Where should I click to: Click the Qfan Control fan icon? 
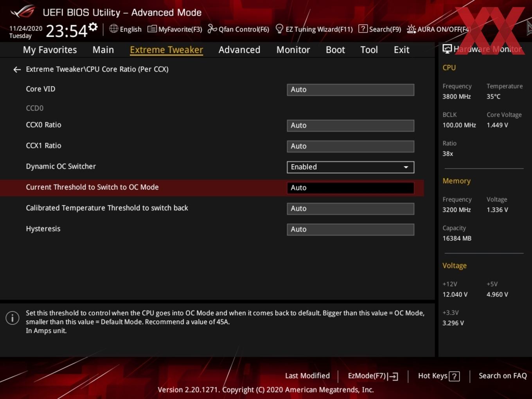[212, 29]
